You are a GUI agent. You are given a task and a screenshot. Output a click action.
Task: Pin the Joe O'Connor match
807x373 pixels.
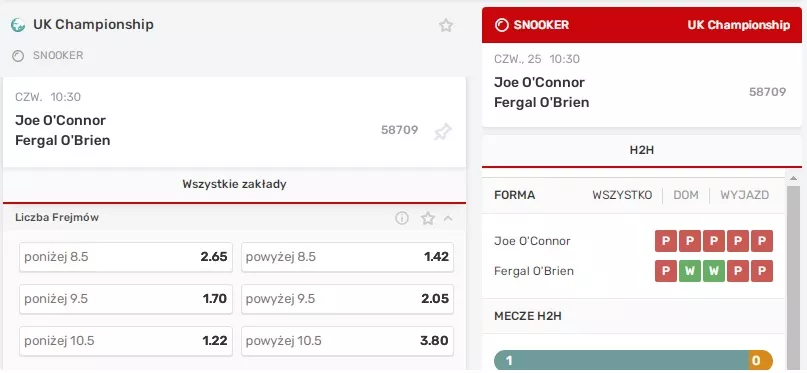[442, 132]
